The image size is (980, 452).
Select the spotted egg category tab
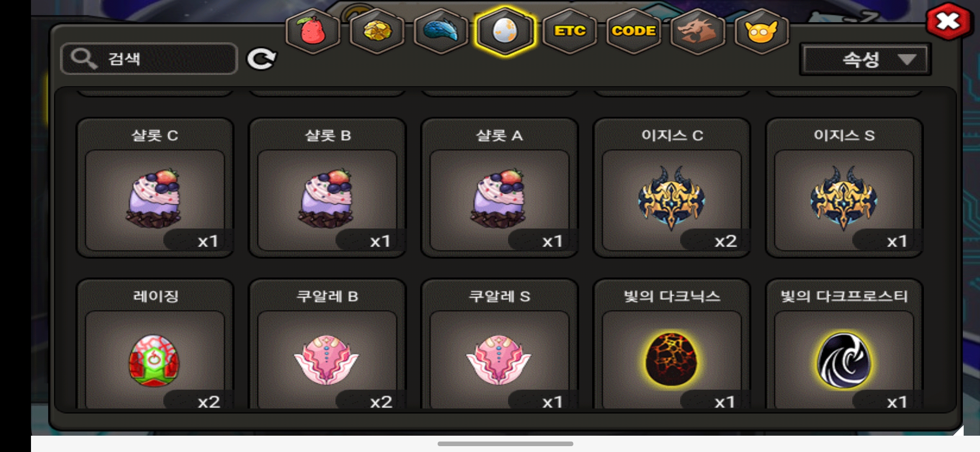[x=505, y=31]
